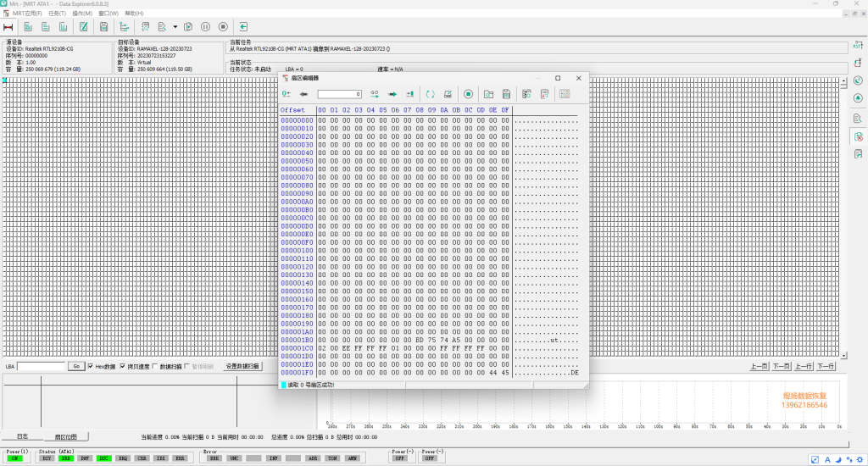
Task: Click the save disk icon in sector editor
Action: click(506, 94)
